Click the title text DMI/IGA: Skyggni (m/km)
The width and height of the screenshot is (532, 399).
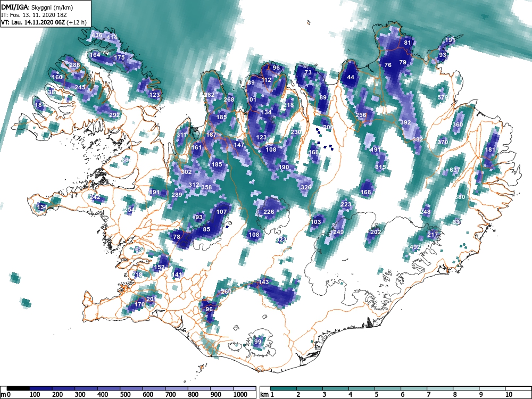(37, 7)
